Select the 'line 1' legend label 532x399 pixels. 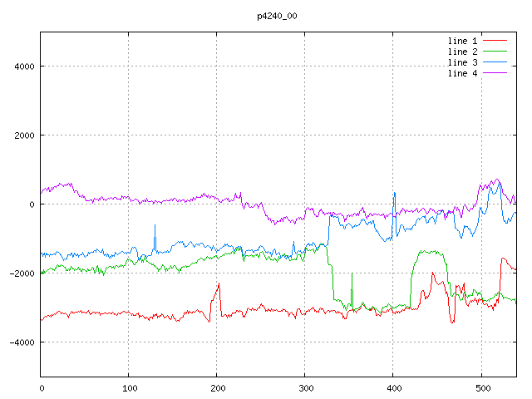(462, 41)
